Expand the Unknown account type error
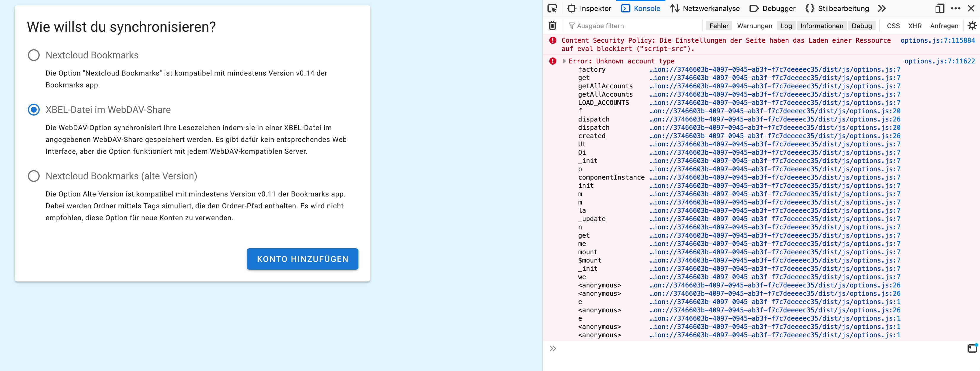 pyautogui.click(x=564, y=61)
